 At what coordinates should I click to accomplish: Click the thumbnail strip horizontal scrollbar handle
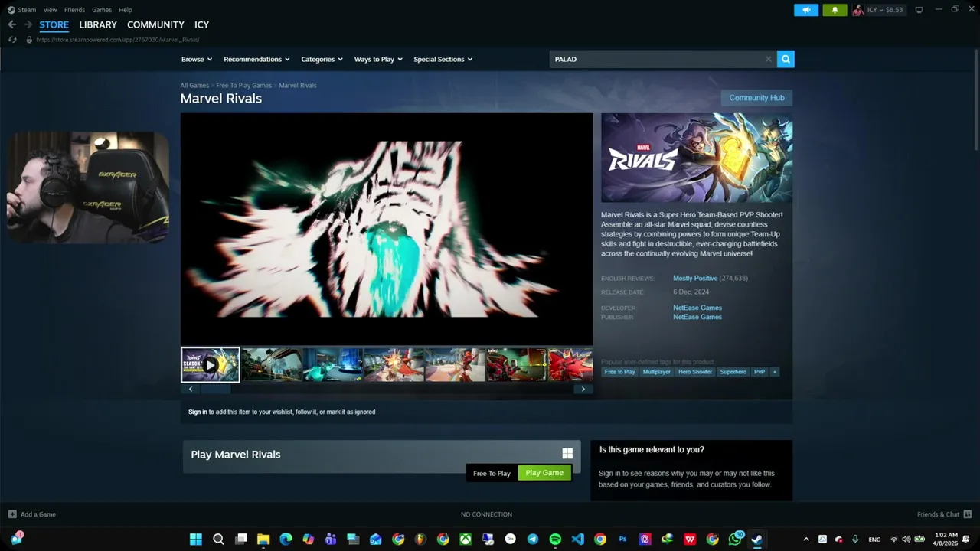[215, 389]
